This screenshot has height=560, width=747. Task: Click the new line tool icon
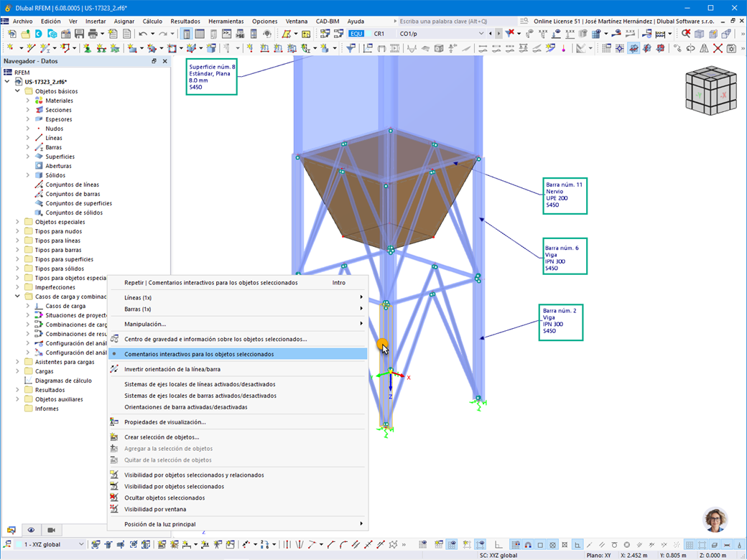(x=32, y=48)
